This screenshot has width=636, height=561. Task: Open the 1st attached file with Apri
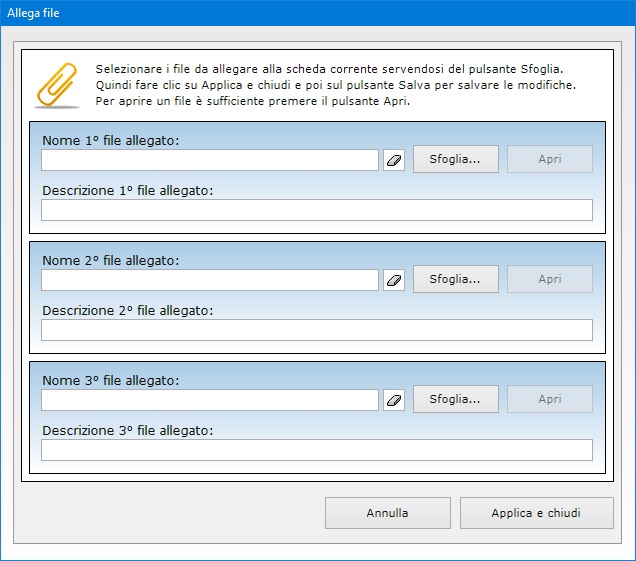click(x=550, y=159)
